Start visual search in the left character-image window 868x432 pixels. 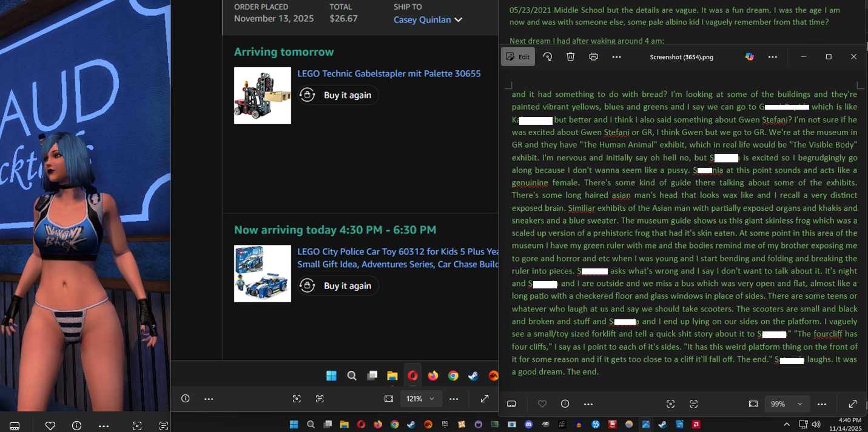pyautogui.click(x=137, y=426)
